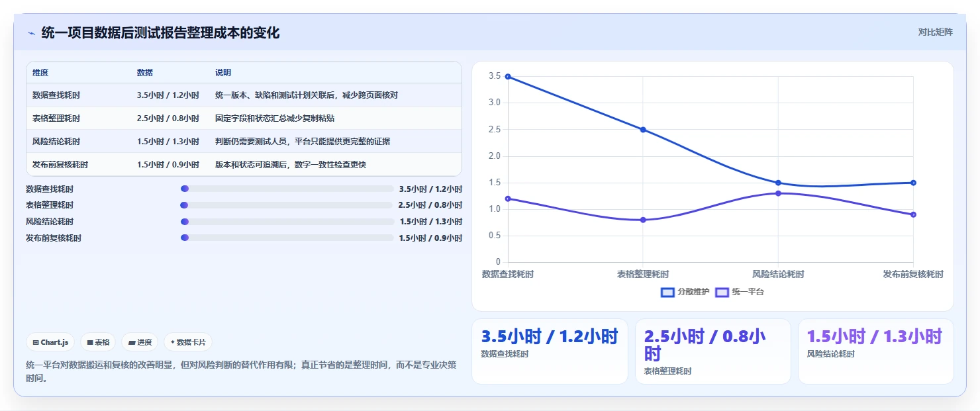This screenshot has height=411, width=980.
Task: Open the 3.5小时 / 1.2小时 data card
Action: coord(550,351)
